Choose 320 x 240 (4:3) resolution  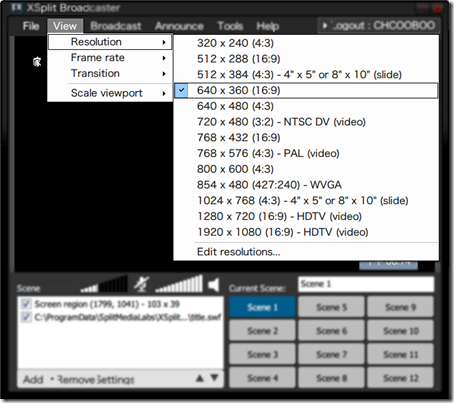(306, 43)
